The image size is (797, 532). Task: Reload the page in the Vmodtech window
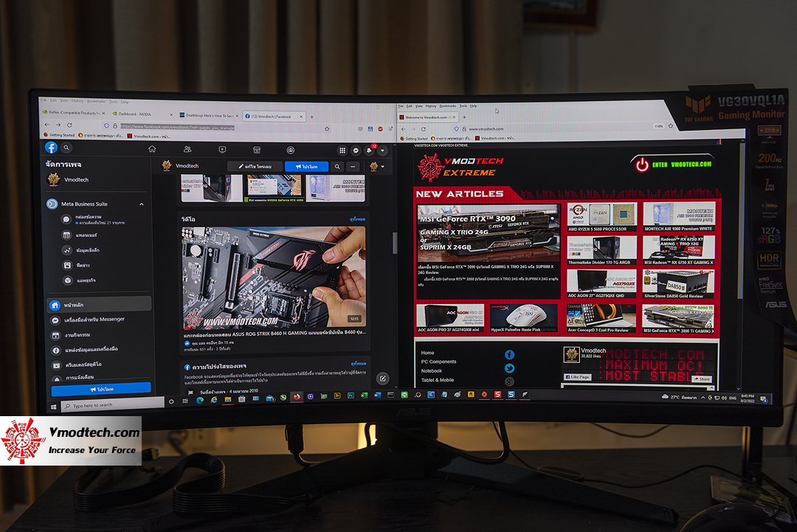(x=423, y=129)
